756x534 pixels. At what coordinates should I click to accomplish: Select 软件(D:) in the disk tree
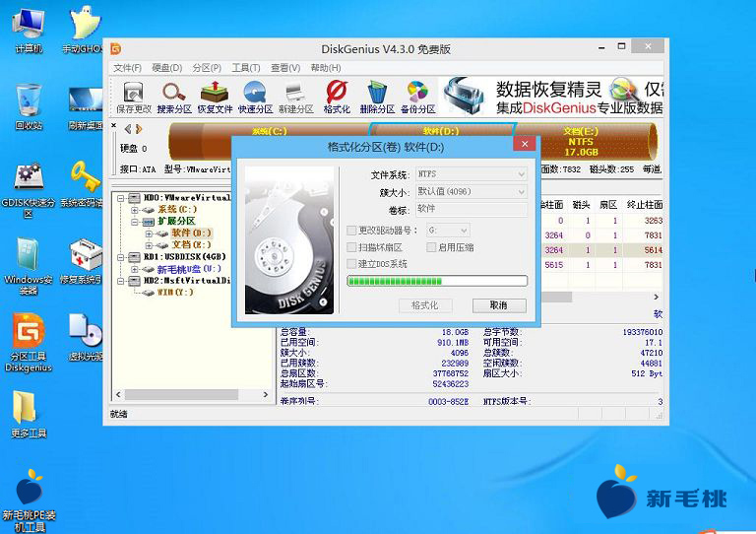click(x=191, y=234)
